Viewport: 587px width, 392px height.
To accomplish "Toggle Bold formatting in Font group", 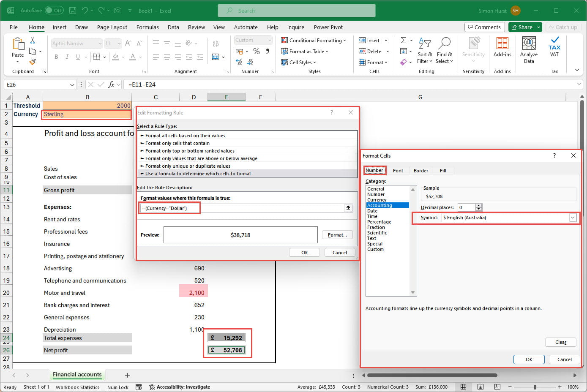I will [56, 57].
